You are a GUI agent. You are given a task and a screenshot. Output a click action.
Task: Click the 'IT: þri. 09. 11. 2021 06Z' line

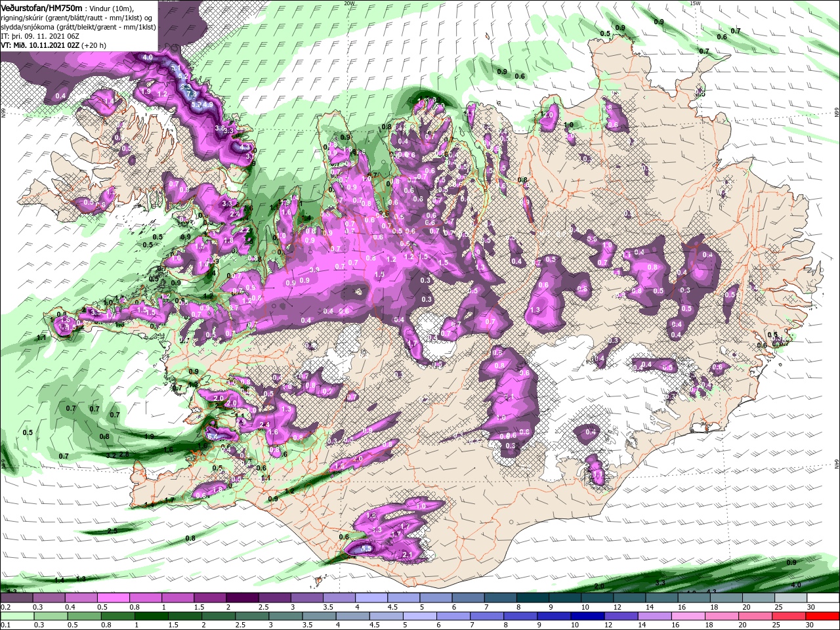click(40, 36)
